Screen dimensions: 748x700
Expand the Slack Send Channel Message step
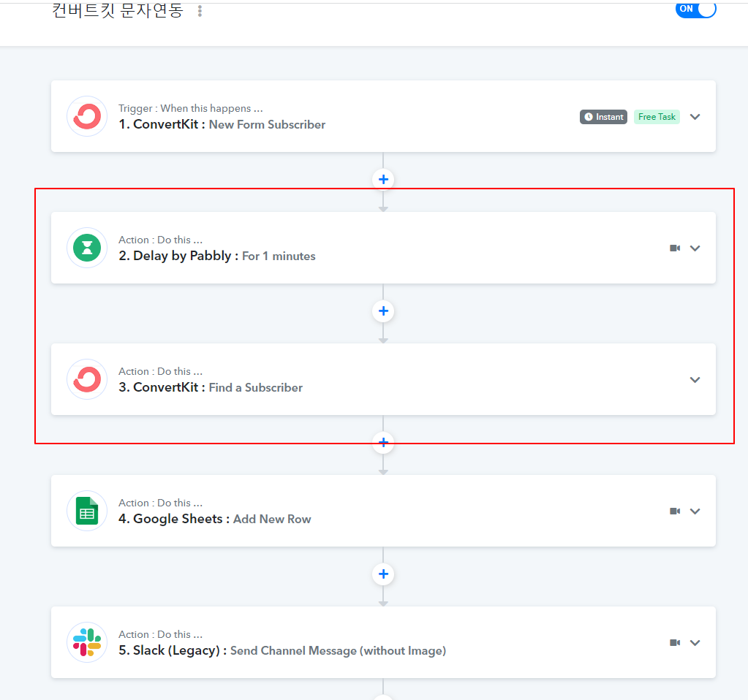(x=695, y=643)
